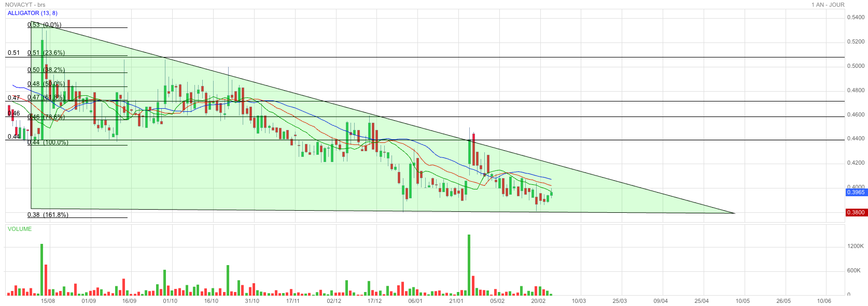Image resolution: width=868 pixels, height=306 pixels.
Task: Click date label 25/04 on time axis
Action: tap(702, 301)
